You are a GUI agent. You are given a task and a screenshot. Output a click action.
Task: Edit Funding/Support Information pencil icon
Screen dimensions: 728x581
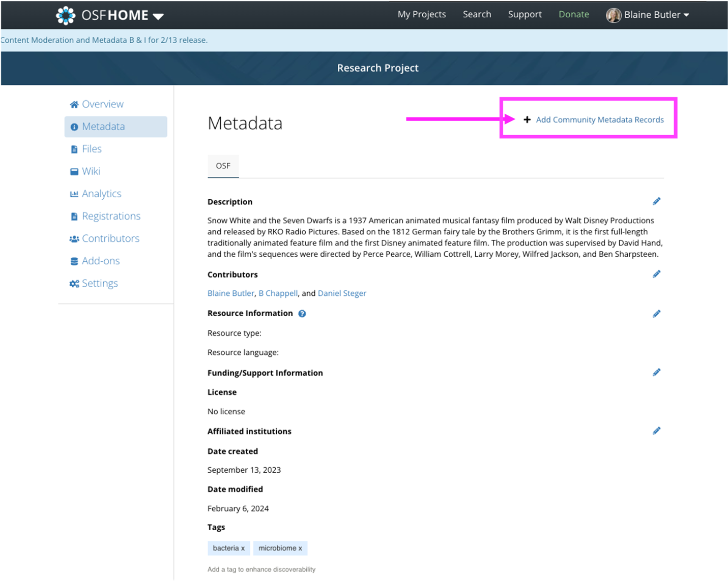[x=656, y=372]
